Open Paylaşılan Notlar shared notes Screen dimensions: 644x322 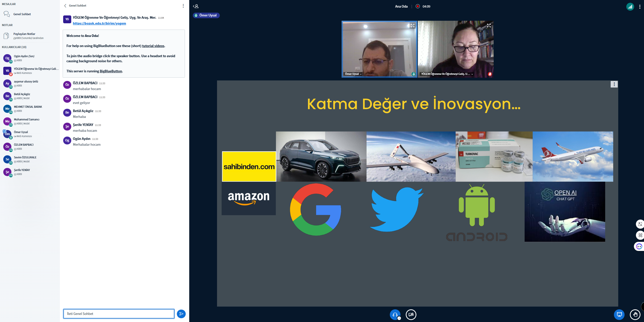(30, 36)
